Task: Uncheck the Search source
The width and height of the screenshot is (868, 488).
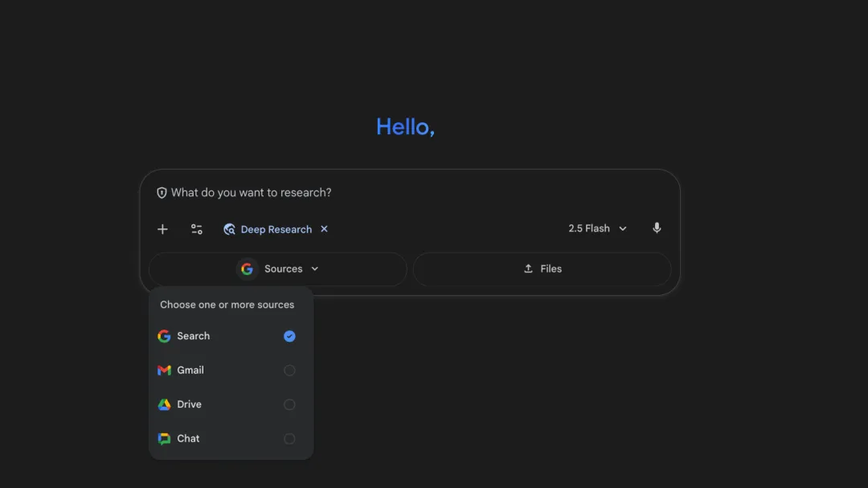Action: (289, 336)
